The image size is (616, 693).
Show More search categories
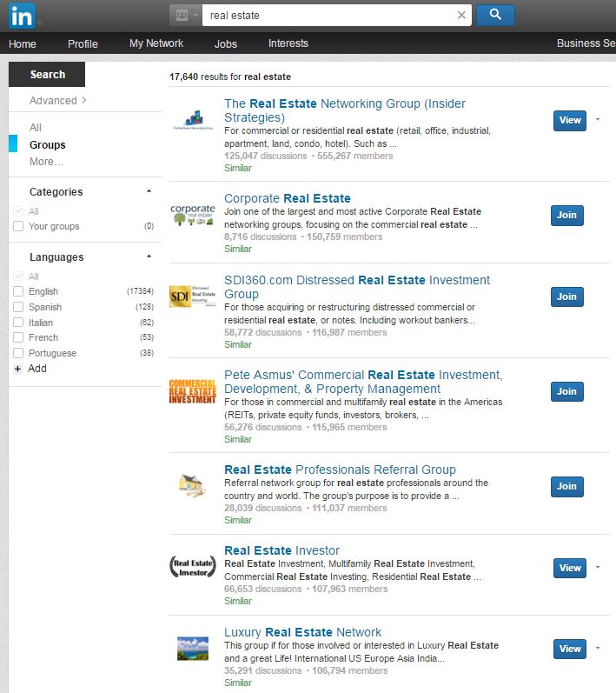[46, 162]
